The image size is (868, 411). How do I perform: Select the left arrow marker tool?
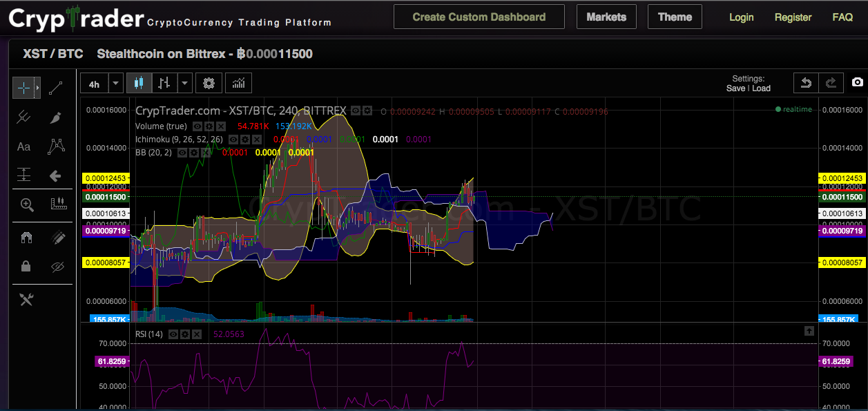pos(57,175)
